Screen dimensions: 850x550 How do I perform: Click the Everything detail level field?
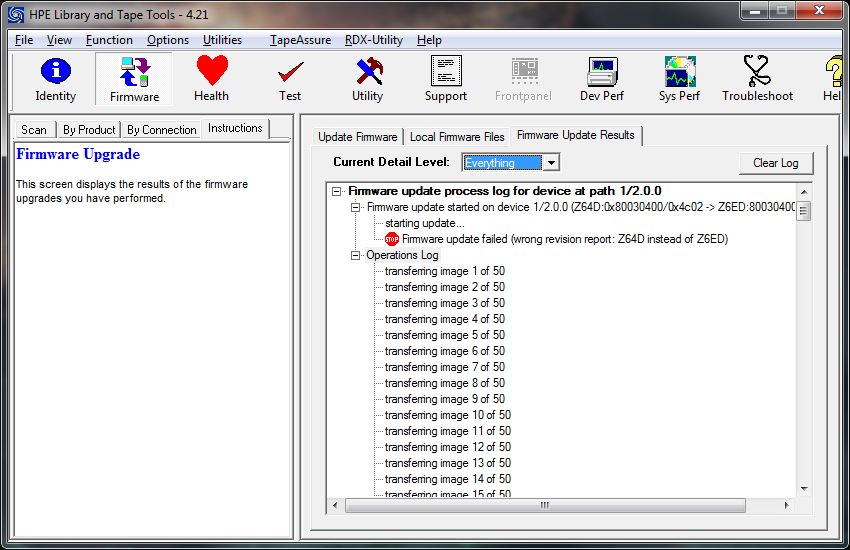(x=503, y=163)
